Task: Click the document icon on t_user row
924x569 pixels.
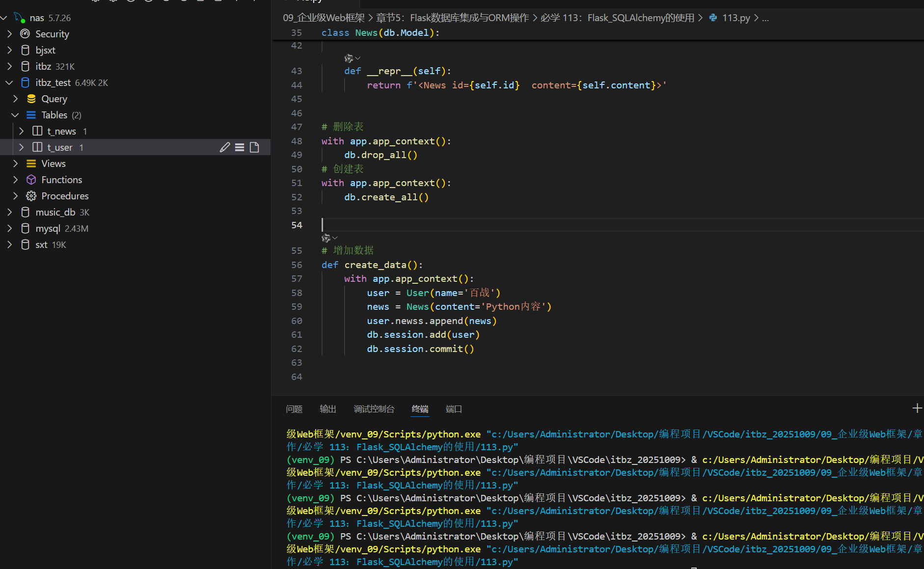Action: coord(254,147)
